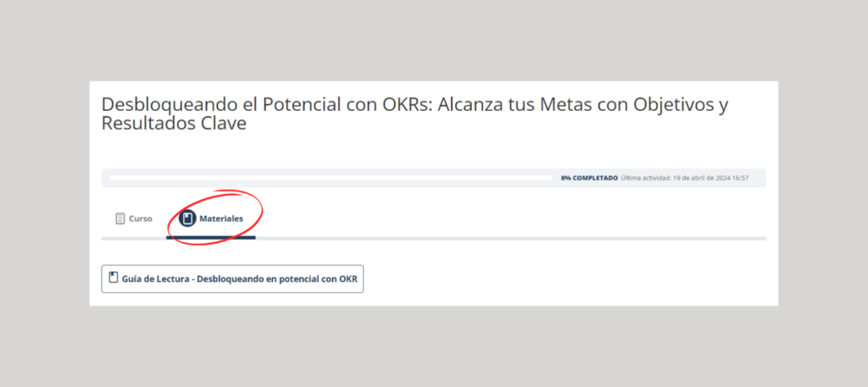The width and height of the screenshot is (868, 387).
Task: Select the Materiales tab label
Action: click(221, 219)
